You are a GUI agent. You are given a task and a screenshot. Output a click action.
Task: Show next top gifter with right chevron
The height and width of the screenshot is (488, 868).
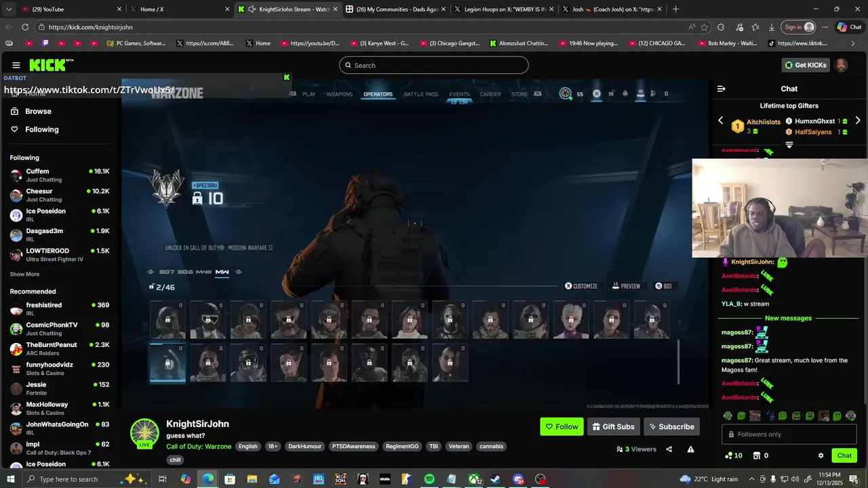[858, 121]
